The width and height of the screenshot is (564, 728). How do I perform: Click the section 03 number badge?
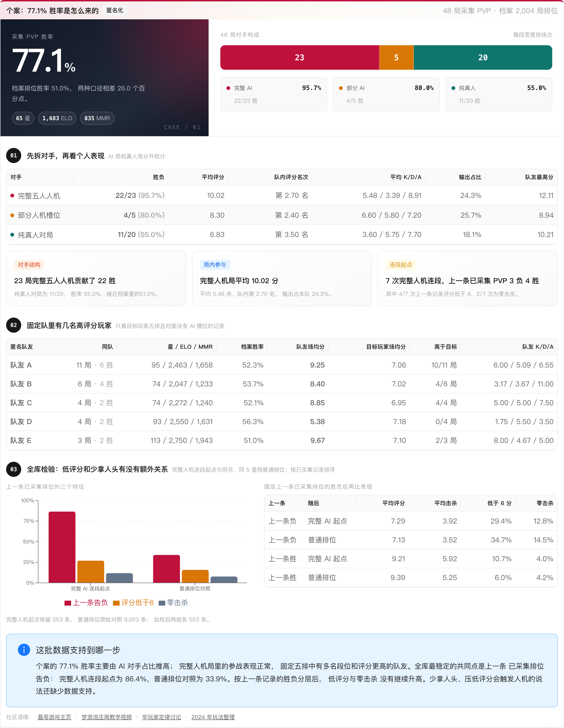click(14, 469)
